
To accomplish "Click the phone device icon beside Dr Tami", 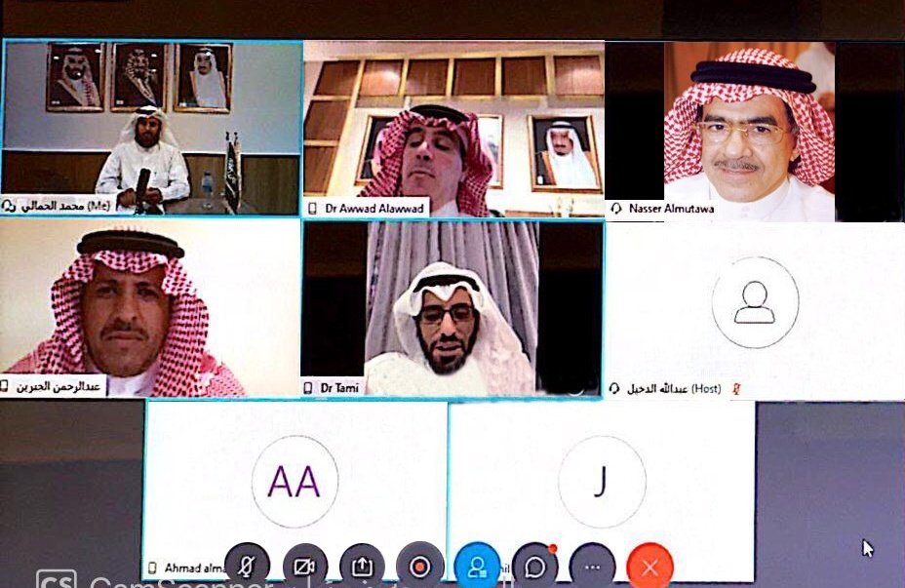I will [309, 388].
